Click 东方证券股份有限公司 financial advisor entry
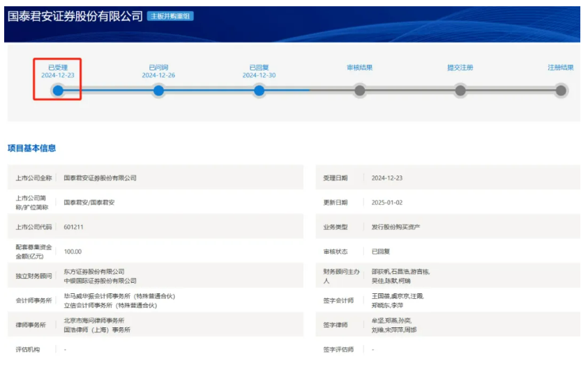588x372 pixels. (94, 272)
